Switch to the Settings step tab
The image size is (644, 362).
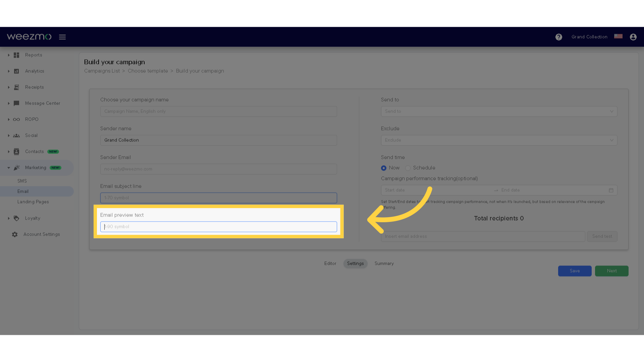point(356,263)
